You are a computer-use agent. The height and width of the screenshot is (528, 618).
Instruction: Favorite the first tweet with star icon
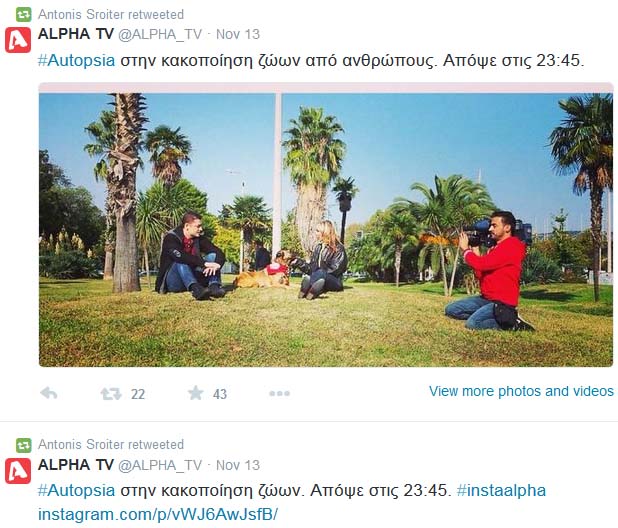coord(195,393)
